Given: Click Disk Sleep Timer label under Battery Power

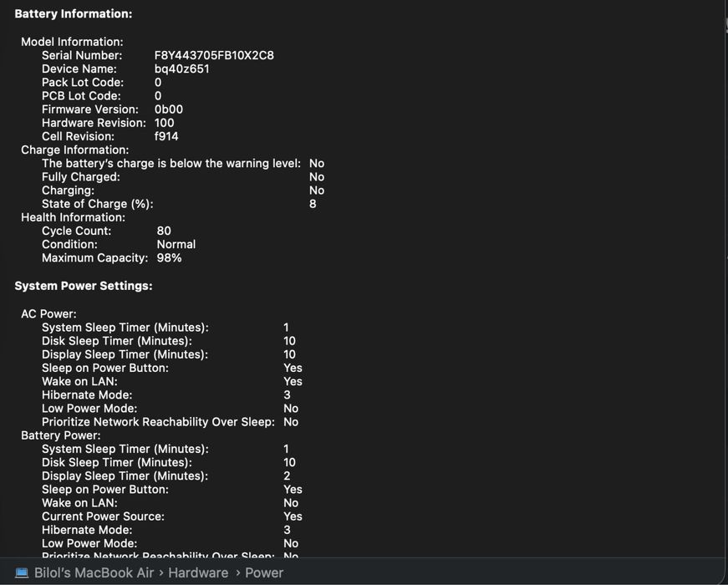Looking at the screenshot, I should 117,462.
